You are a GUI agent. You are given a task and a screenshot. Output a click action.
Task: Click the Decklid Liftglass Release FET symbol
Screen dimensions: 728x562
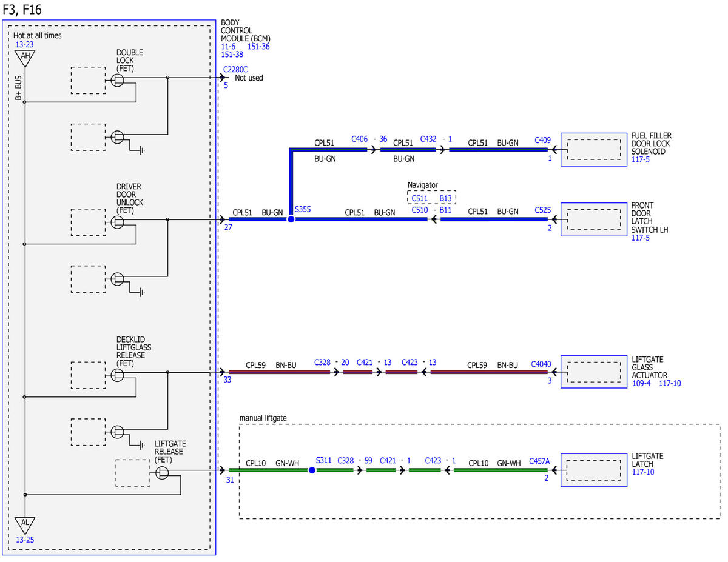[x=118, y=375]
